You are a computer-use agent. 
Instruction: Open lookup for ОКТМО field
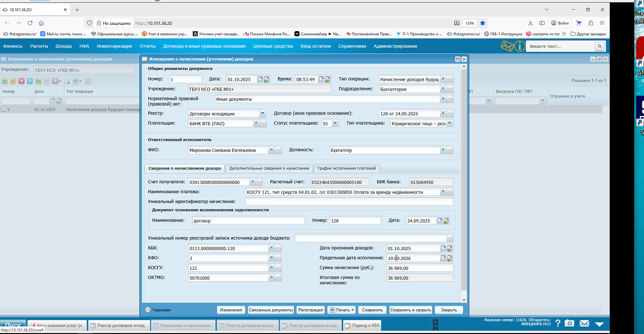[278, 278]
